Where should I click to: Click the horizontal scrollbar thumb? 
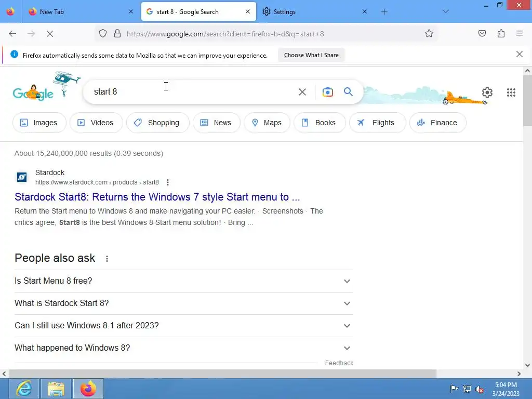click(222, 374)
